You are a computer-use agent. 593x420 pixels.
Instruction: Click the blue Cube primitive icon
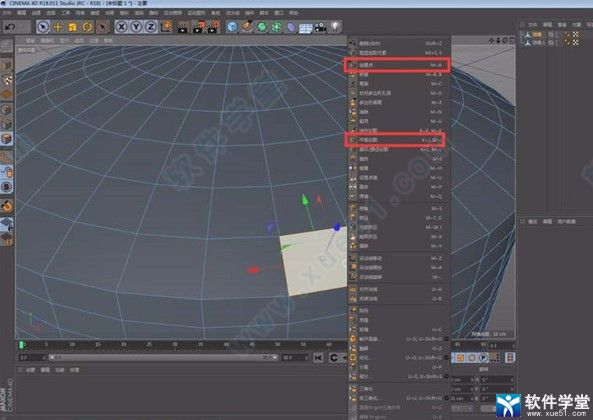(x=232, y=27)
